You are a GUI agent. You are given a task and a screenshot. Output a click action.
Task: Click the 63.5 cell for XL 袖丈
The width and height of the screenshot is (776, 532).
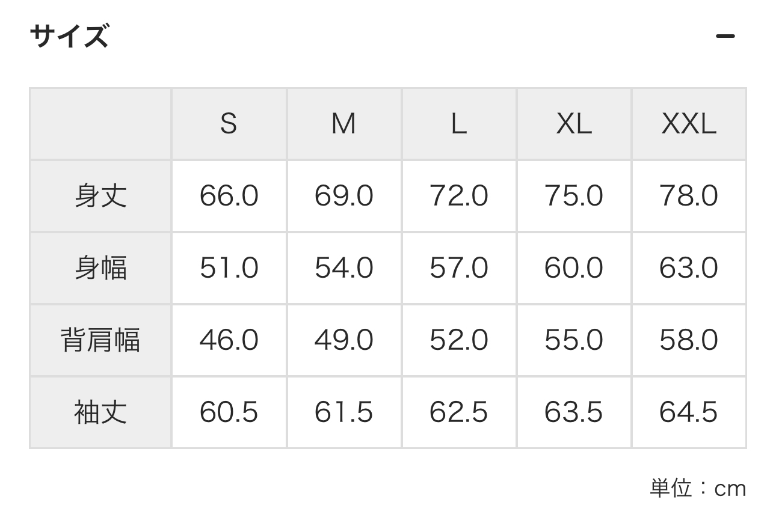click(574, 412)
